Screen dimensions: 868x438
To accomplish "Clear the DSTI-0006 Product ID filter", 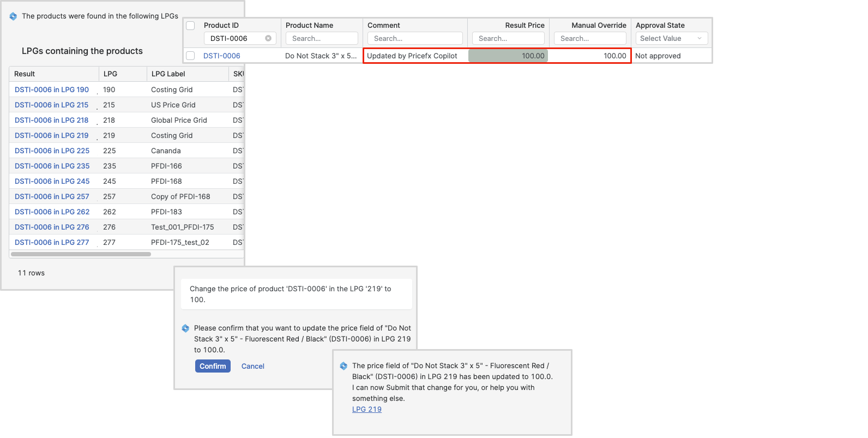I will [268, 38].
